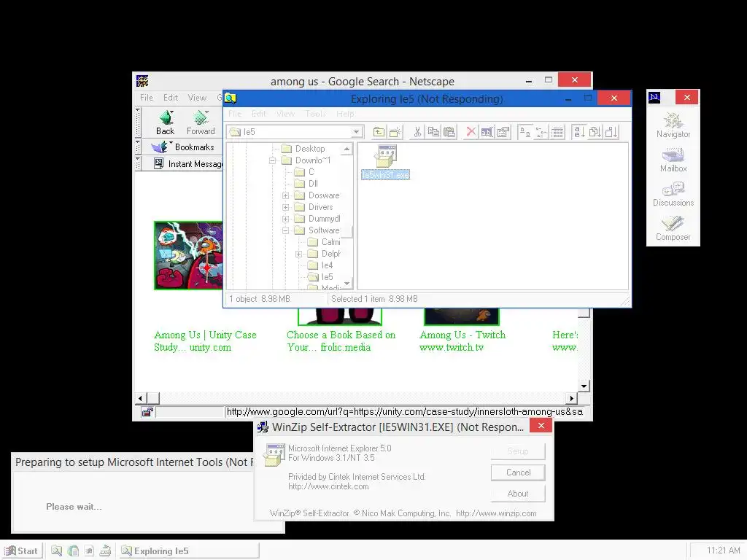Screen dimensions: 747x560
Task: Click Netscape Back button
Action: (166, 122)
